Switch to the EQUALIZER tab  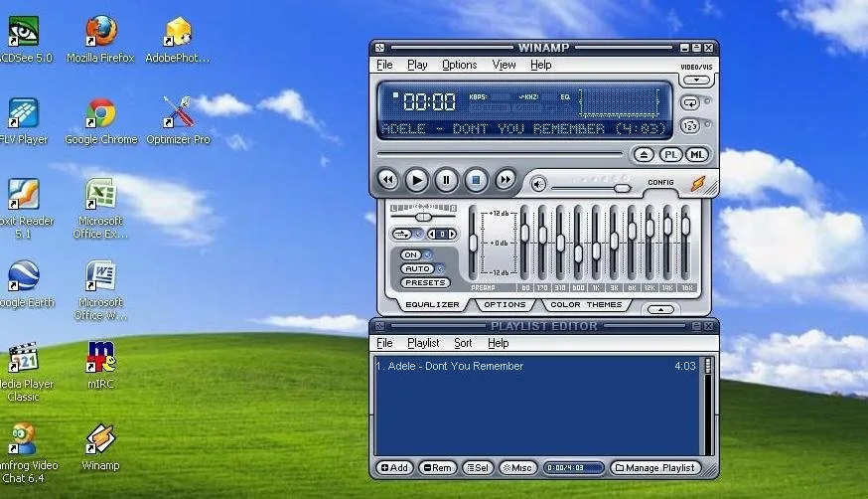[x=432, y=304]
